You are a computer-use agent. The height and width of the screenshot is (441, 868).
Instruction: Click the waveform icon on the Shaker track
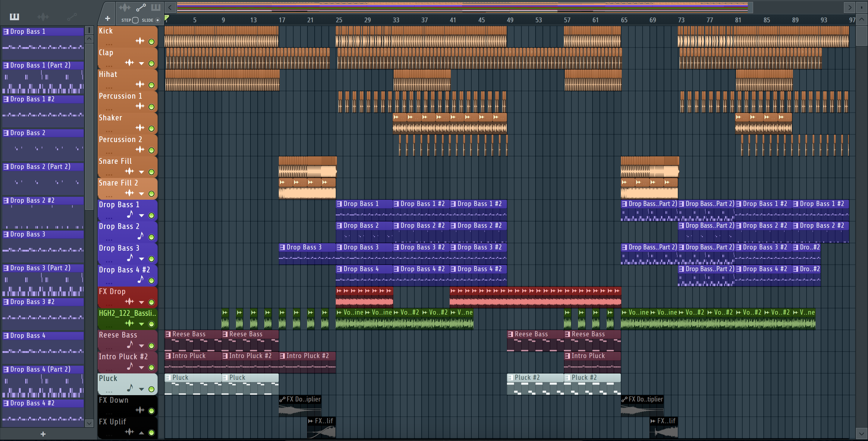pos(140,128)
